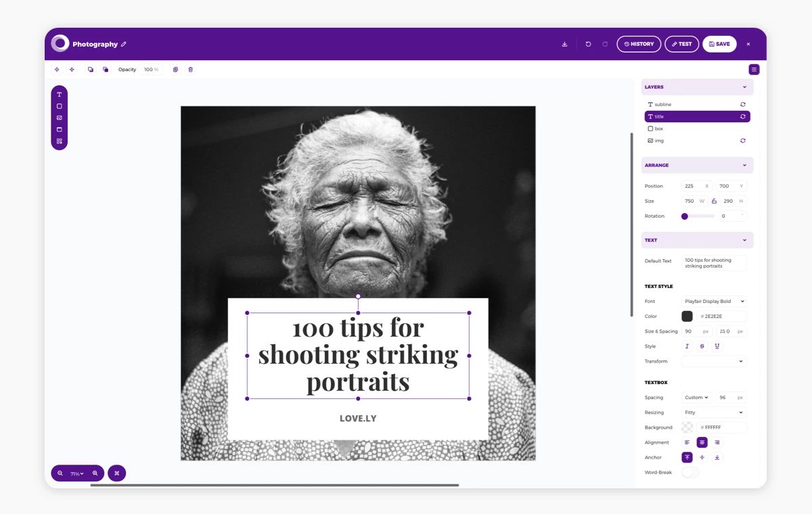Enable the Word-Break switch
The width and height of the screenshot is (812, 514).
(x=690, y=473)
